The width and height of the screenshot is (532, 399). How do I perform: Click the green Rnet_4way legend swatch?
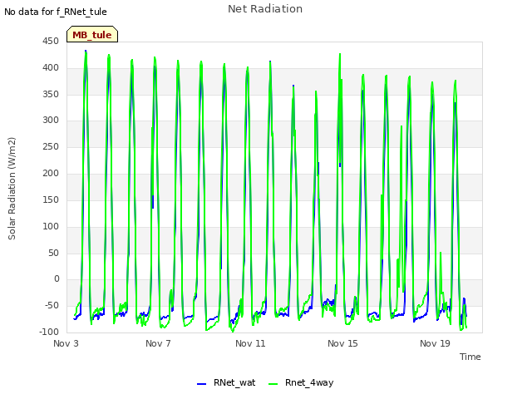coord(273,384)
